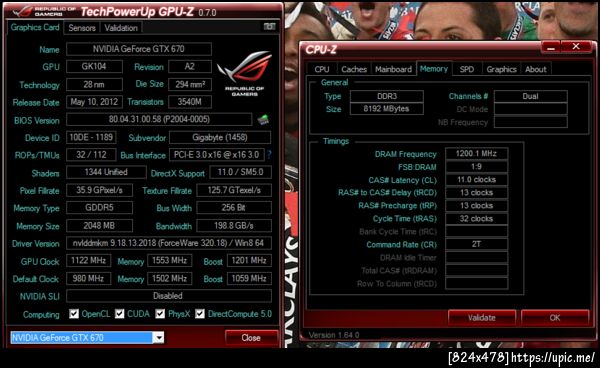Open the Mainboard tab in CPU-Z
The image size is (600, 368).
393,69
